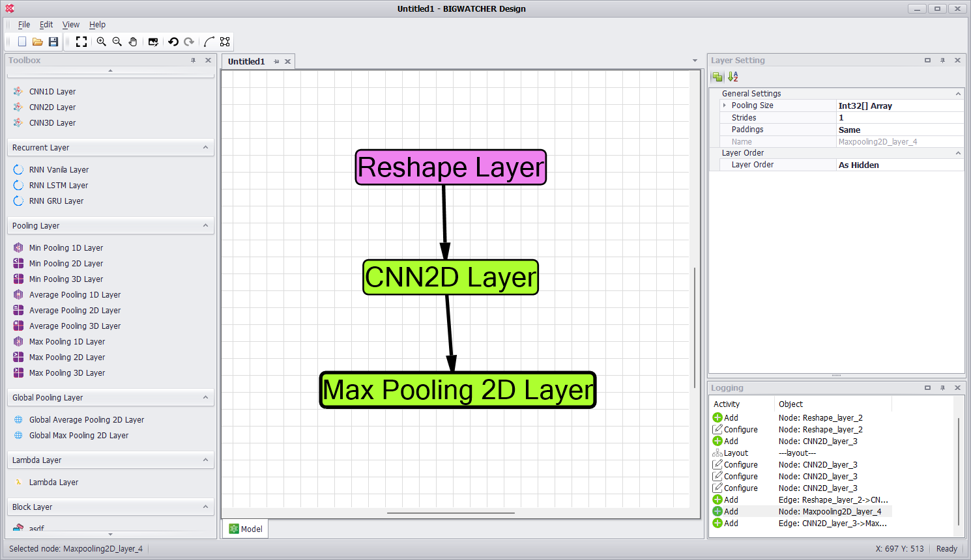
Task: Click the export image icon
Action: click(153, 42)
